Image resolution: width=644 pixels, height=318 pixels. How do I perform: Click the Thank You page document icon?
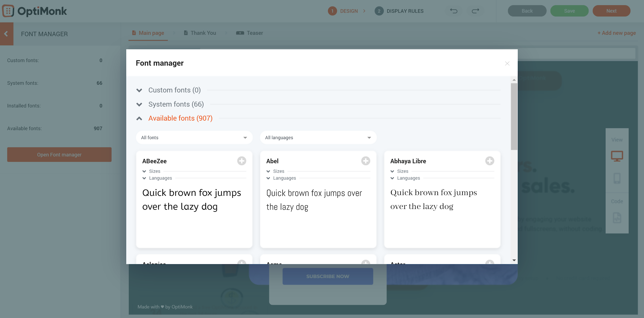coord(186,33)
